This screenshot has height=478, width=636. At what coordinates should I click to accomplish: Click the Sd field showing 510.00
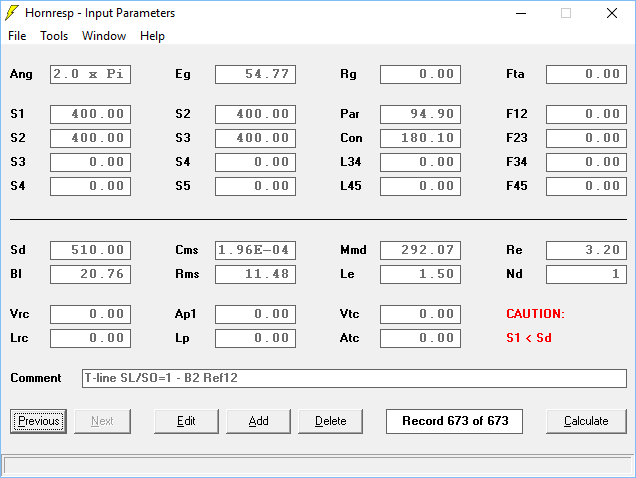tap(90, 250)
